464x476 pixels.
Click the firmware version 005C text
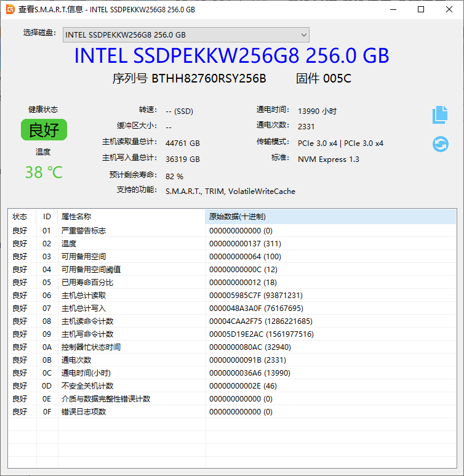click(x=337, y=79)
